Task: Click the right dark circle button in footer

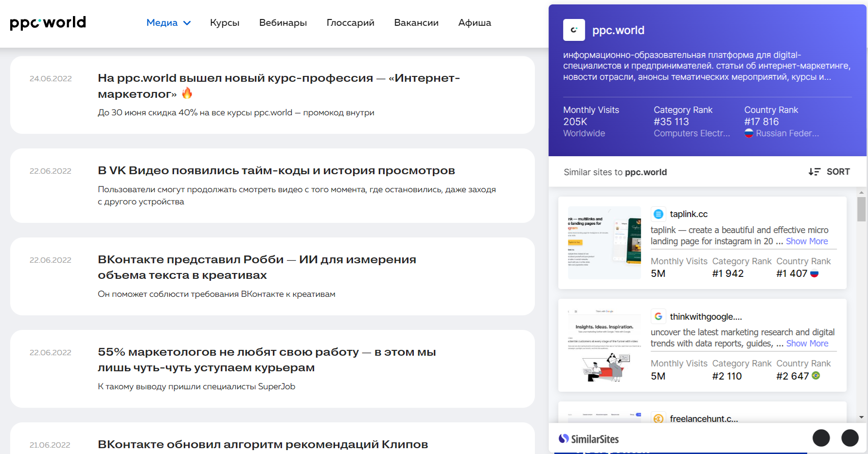Action: point(850,438)
